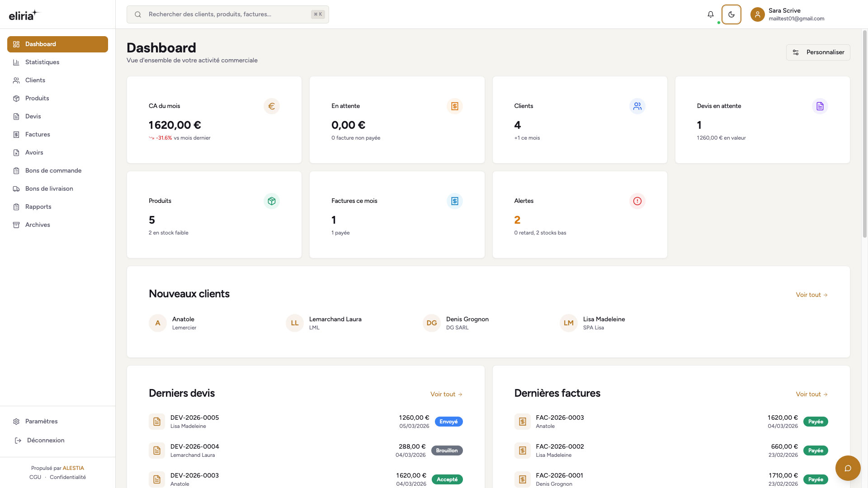This screenshot has width=868, height=488.
Task: Select Statistiques in the sidebar
Action: pos(42,62)
